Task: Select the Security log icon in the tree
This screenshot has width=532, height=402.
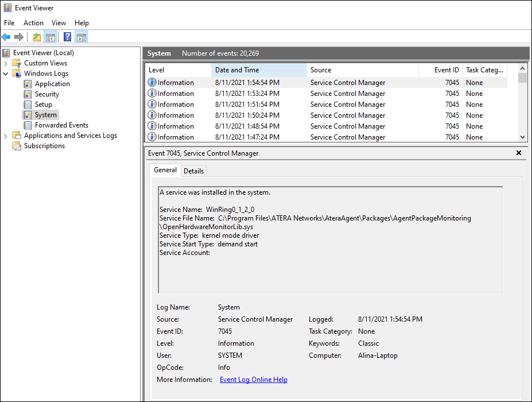Action: coord(28,94)
